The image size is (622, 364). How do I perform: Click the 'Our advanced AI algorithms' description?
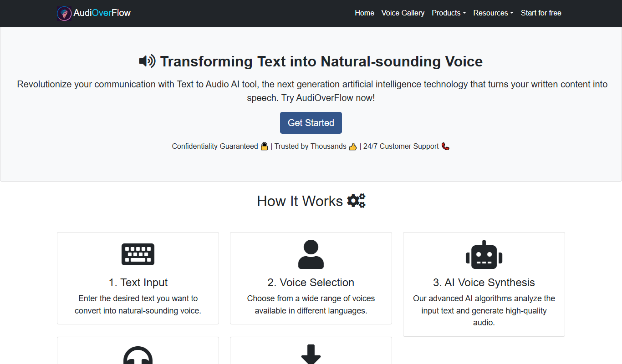[x=484, y=311]
